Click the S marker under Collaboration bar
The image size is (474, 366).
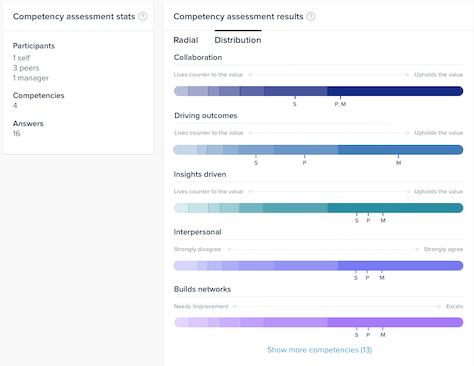coord(295,104)
